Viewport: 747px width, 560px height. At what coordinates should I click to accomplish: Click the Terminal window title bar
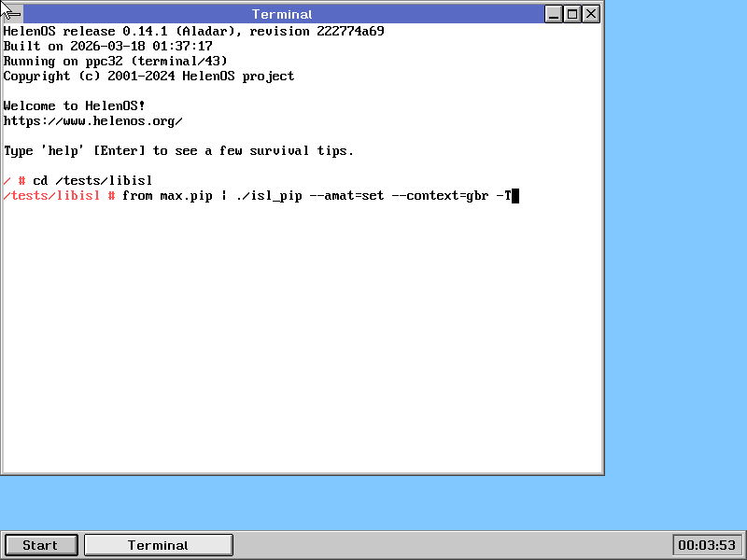coord(282,14)
